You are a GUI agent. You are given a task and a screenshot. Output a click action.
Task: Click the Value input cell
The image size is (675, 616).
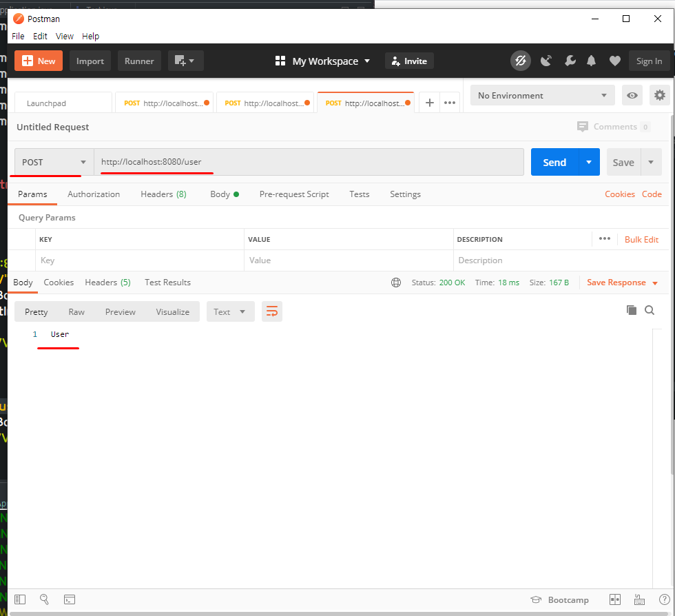(349, 260)
